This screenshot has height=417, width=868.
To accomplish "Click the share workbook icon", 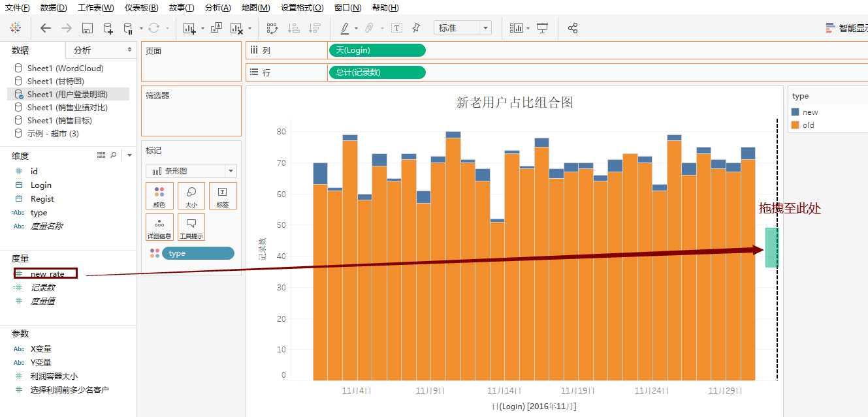I will tap(573, 28).
